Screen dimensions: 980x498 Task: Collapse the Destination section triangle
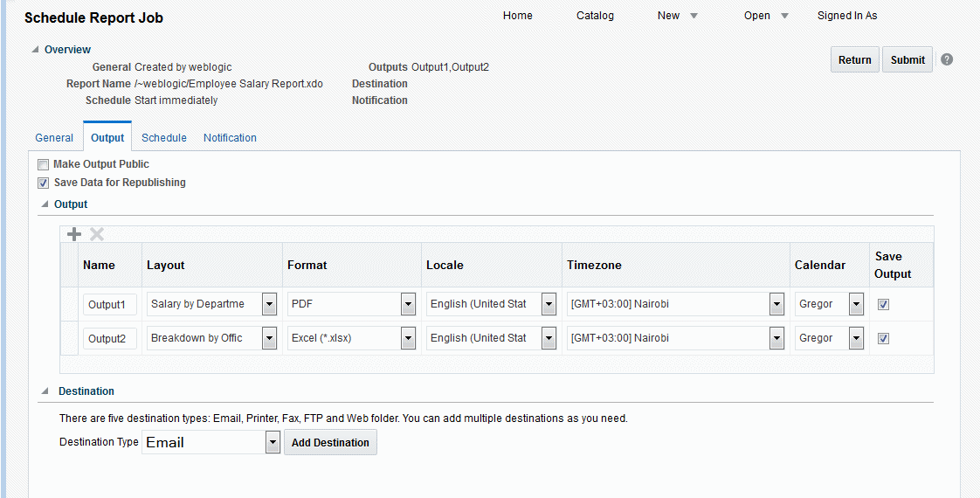tap(45, 391)
